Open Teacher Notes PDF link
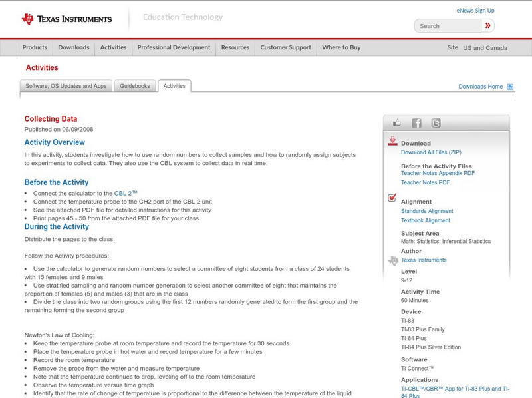Image resolution: width=532 pixels, height=398 pixels. pyautogui.click(x=425, y=183)
